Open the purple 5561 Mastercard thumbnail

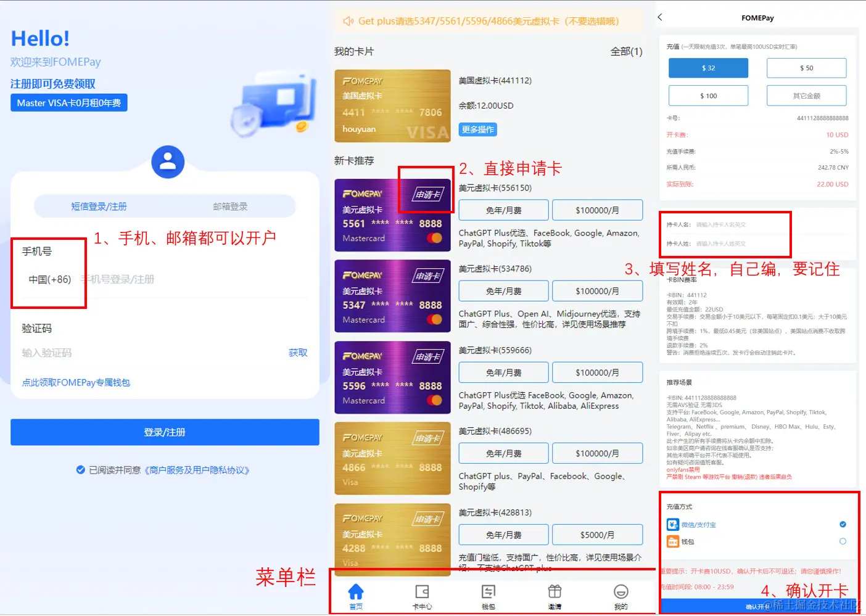pos(392,215)
